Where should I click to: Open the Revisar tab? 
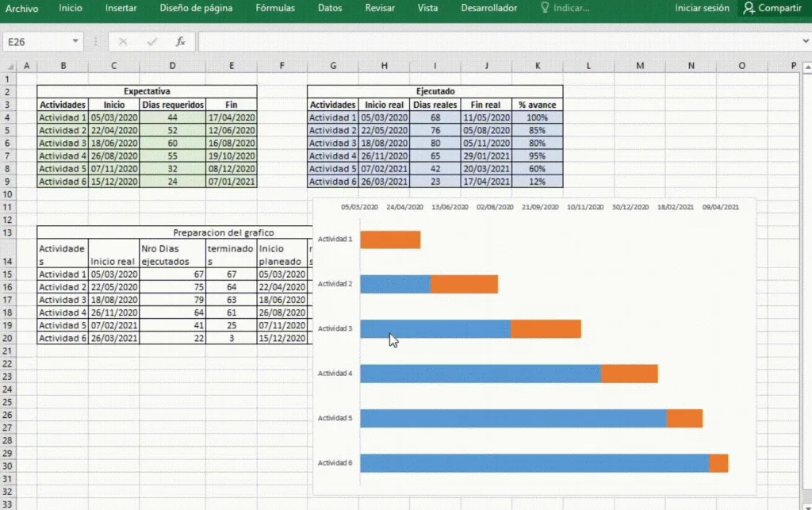coord(380,8)
